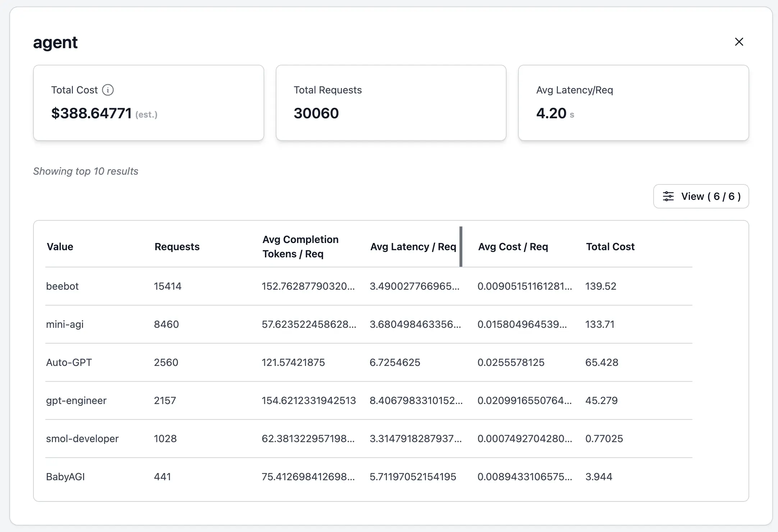Click Auto-GPT's total cost 65.428
This screenshot has height=532, width=778.
(x=602, y=362)
